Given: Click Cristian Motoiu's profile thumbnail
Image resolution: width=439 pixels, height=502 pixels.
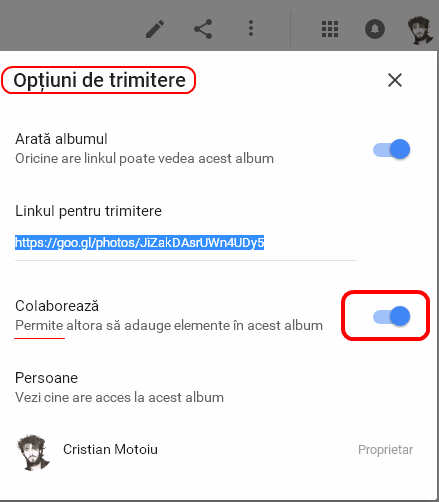Looking at the screenshot, I should [x=33, y=452].
